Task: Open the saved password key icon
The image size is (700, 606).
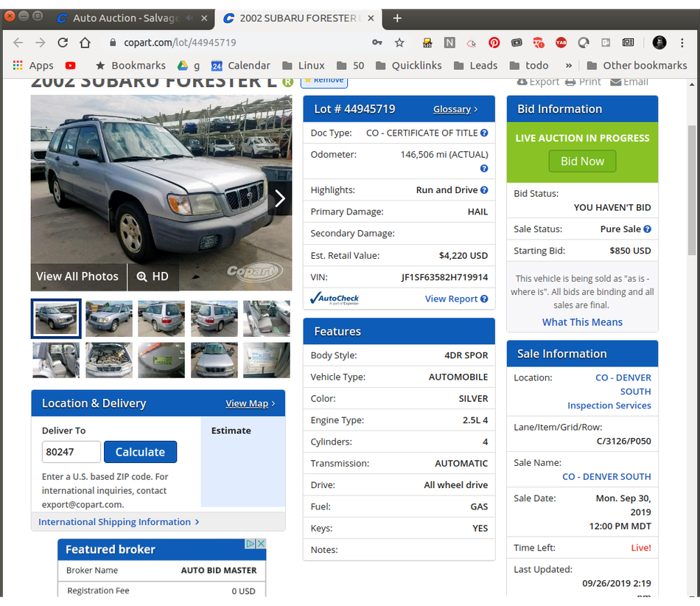Action: (377, 43)
